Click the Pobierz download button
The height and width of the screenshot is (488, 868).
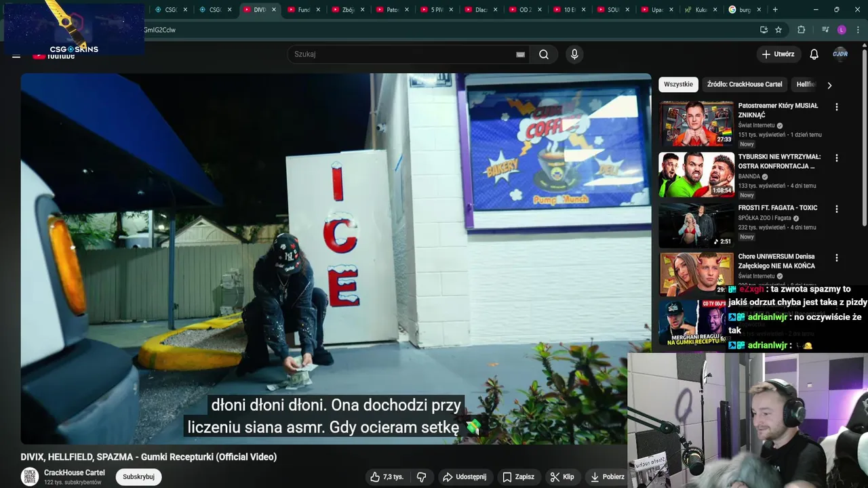(608, 477)
